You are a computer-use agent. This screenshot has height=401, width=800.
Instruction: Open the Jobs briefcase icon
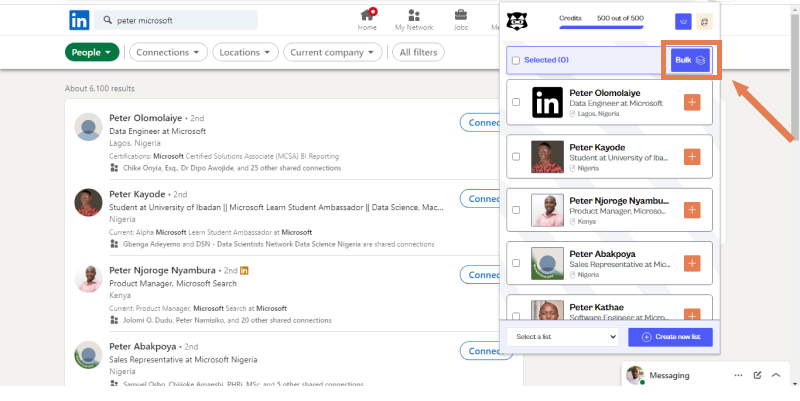click(461, 15)
